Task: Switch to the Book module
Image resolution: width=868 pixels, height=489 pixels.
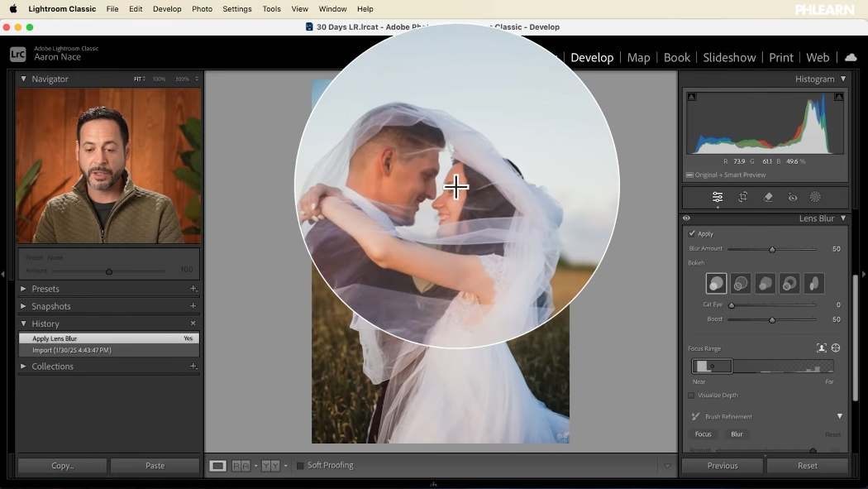Action: pos(676,58)
